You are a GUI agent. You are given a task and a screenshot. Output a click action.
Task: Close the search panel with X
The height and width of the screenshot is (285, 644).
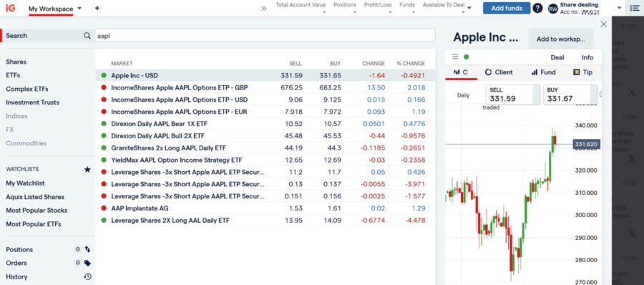[x=603, y=24]
